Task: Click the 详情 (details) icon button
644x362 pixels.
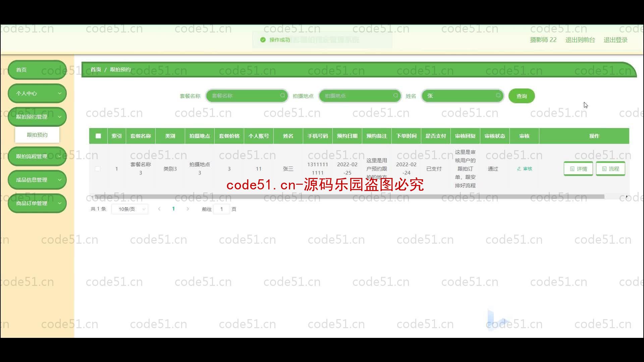Action: (x=579, y=168)
